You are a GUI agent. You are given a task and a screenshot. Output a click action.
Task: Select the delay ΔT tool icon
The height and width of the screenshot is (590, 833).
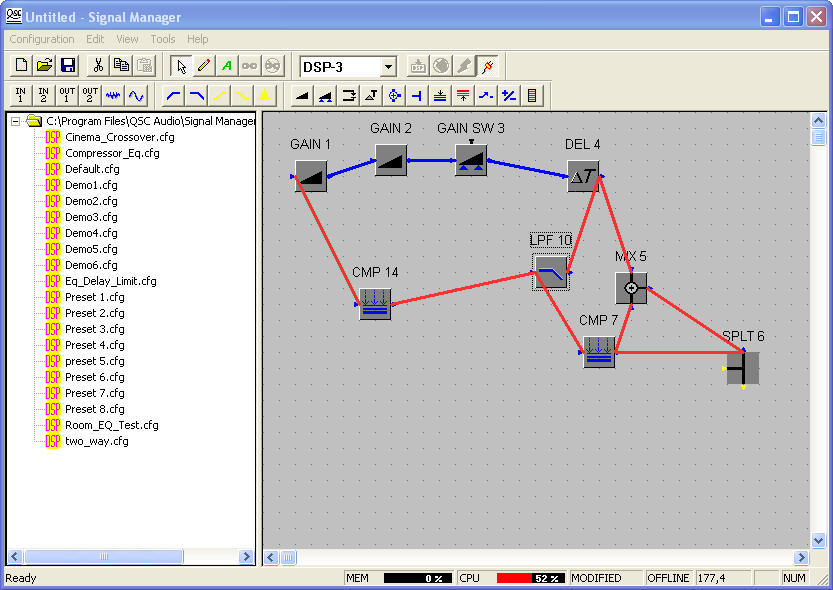click(371, 96)
